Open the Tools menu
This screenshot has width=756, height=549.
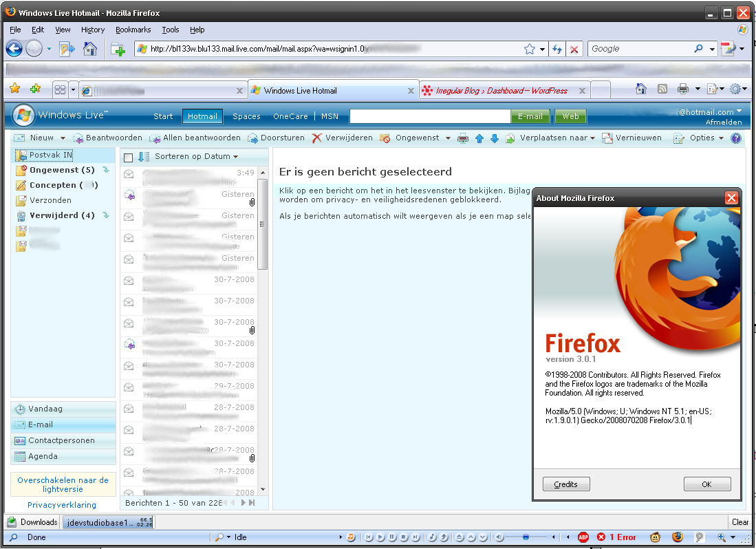point(170,30)
